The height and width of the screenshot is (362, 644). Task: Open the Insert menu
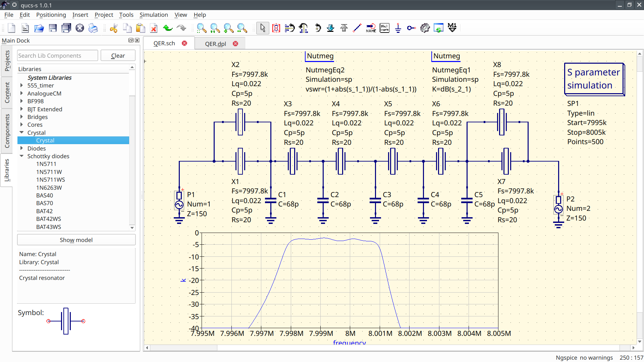tap(80, 15)
